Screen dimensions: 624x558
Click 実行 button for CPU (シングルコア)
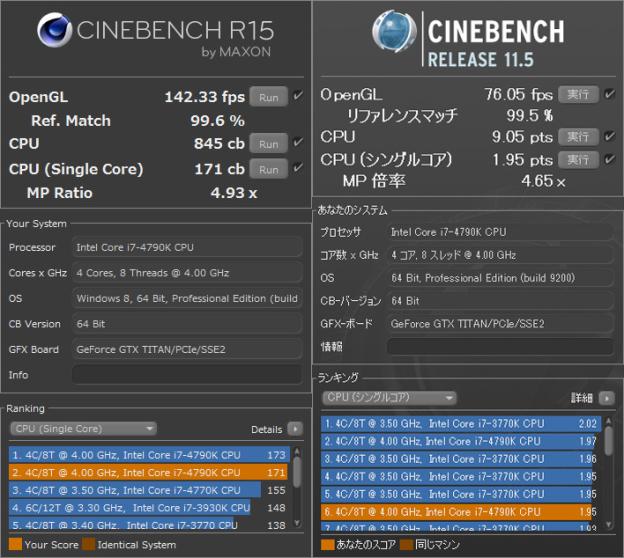pyautogui.click(x=578, y=160)
